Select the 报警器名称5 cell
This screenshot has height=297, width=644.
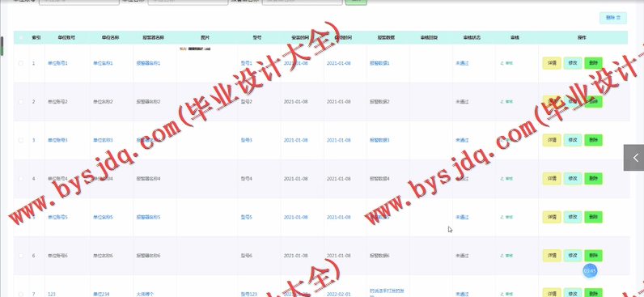[148, 217]
